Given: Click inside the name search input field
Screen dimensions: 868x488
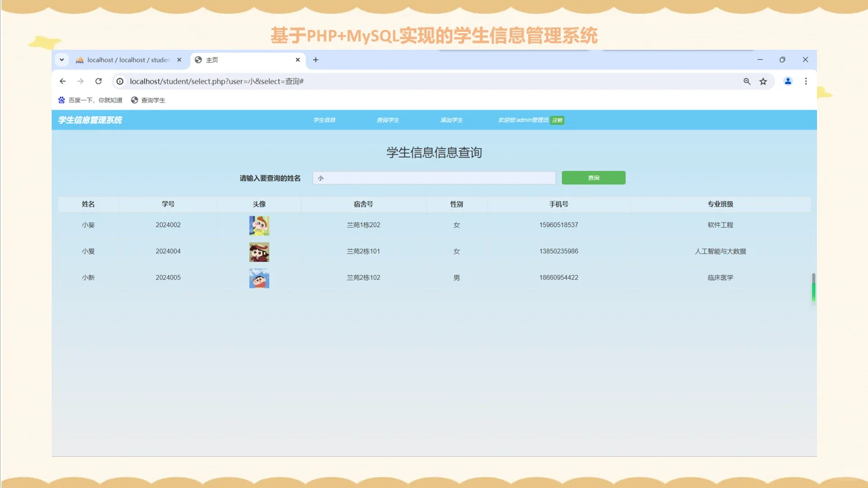Looking at the screenshot, I should point(434,177).
